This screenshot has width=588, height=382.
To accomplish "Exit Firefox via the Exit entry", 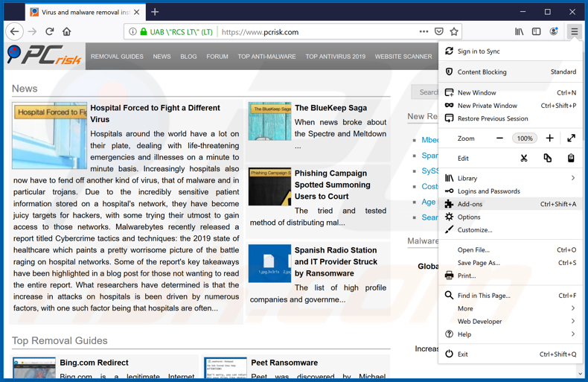I will 510,354.
